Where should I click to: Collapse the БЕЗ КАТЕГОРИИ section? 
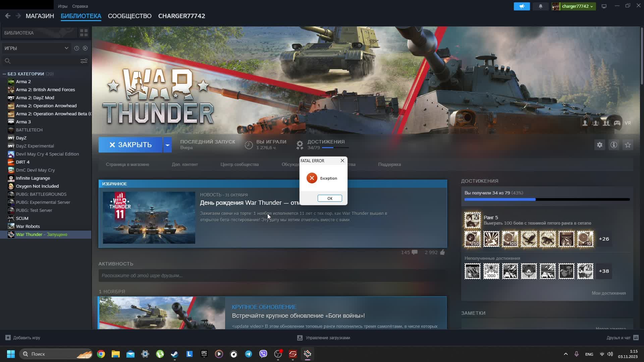pos(4,74)
